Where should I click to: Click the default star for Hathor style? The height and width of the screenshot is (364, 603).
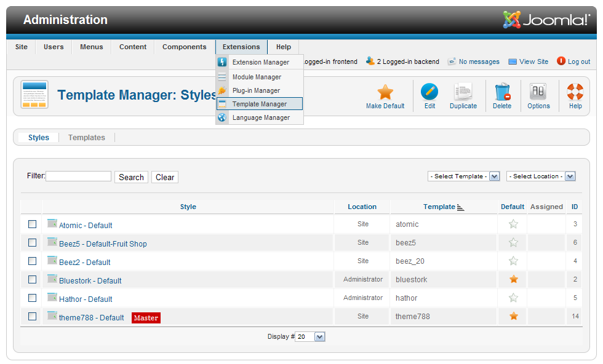[513, 298]
